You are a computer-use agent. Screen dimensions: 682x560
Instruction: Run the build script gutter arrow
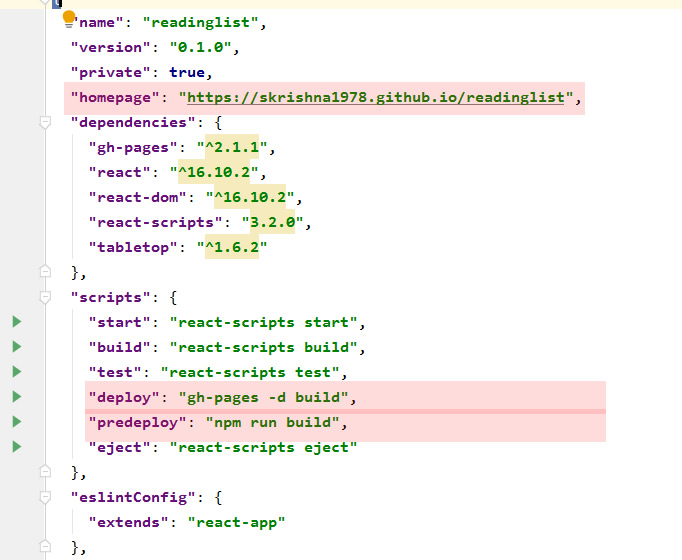click(x=16, y=347)
